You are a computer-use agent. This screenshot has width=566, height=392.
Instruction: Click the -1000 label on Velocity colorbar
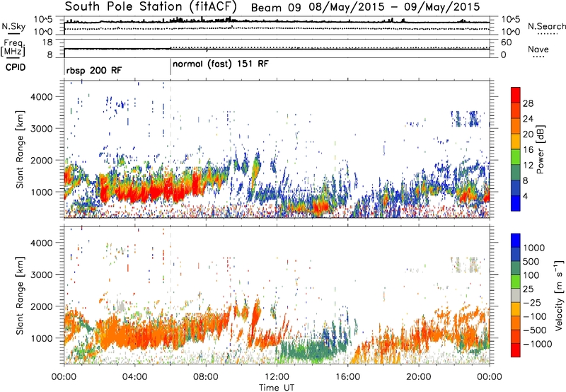[537, 344]
